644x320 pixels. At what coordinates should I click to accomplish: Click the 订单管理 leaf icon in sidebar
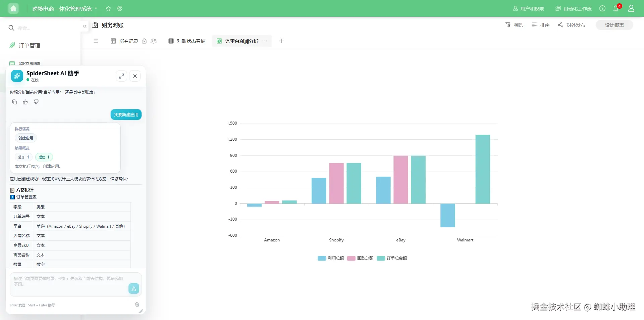(12, 45)
